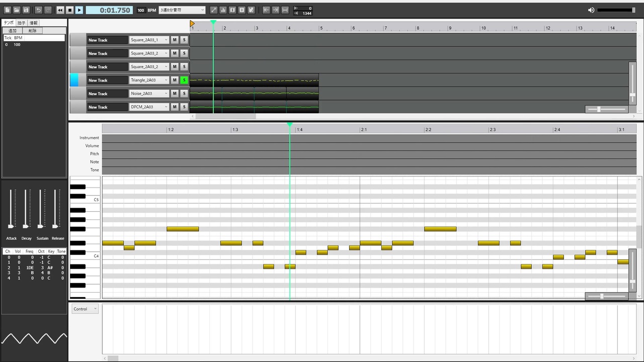Switch to the 拍子 tab

22,23
